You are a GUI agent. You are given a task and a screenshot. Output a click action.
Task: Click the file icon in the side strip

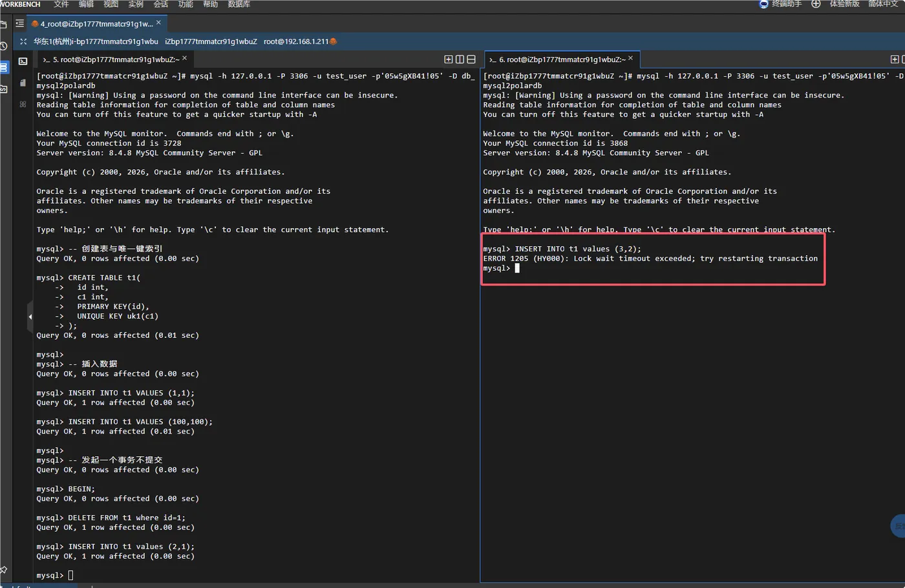click(23, 83)
